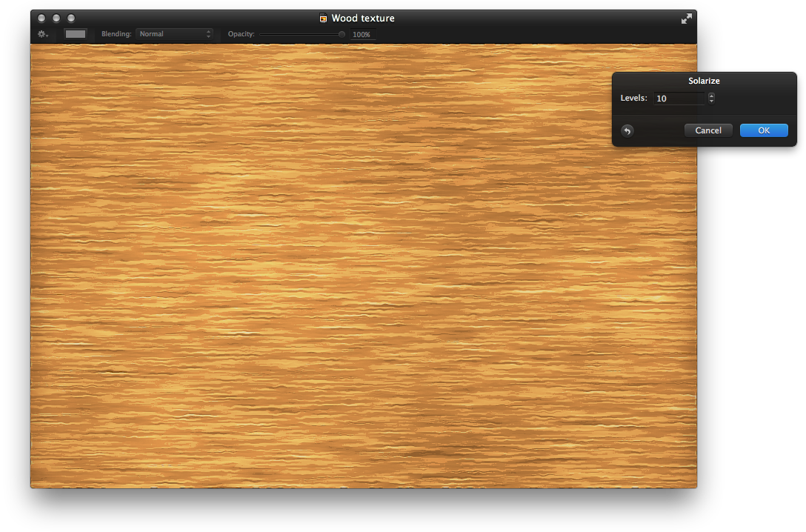Screen dimensions: 806x532
Task: Open the gear action menu in the toolbar
Action: (x=40, y=34)
